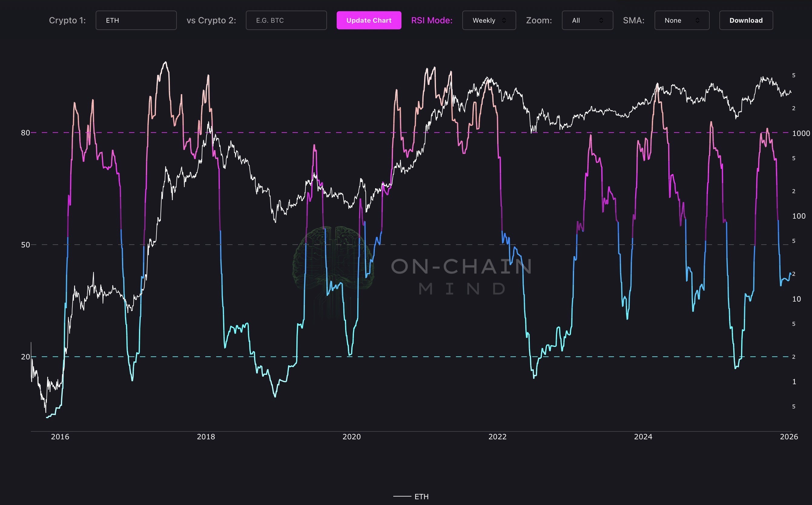The height and width of the screenshot is (505, 812).
Task: Click the Crypto 1 ETH input field
Action: pos(136,20)
